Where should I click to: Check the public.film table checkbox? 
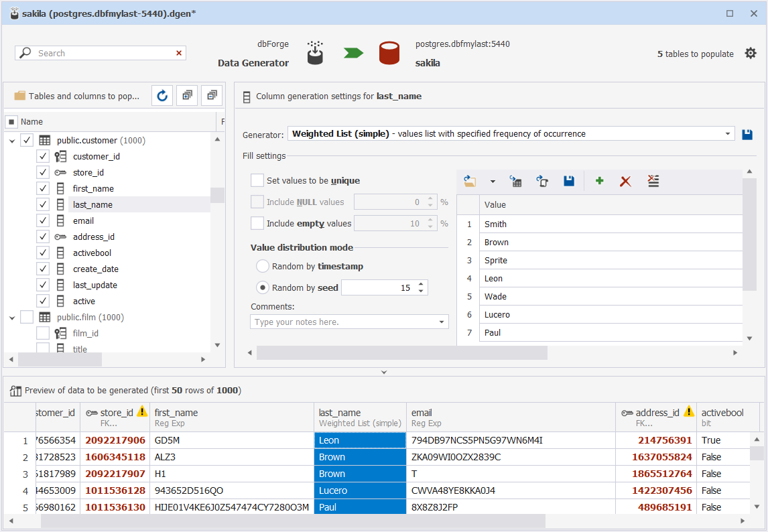click(x=27, y=317)
